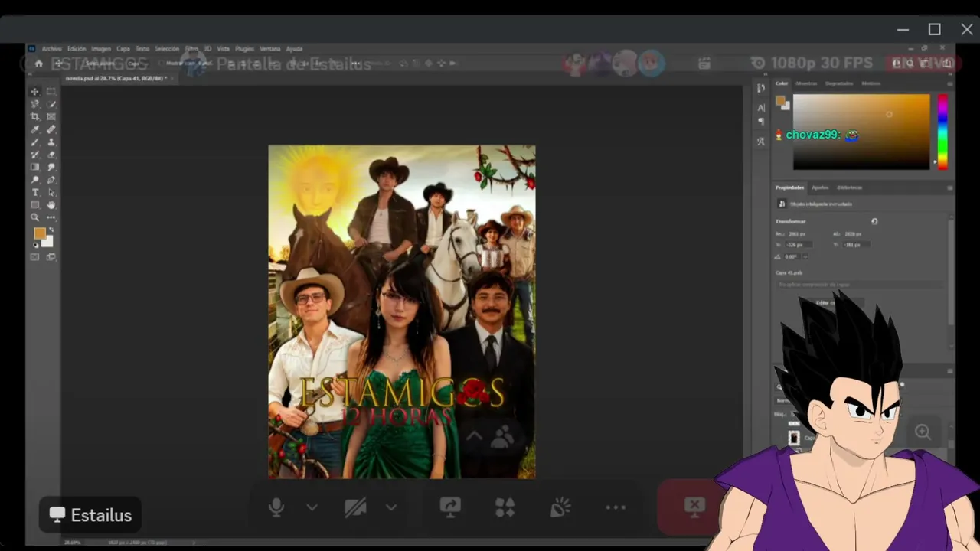Select the Type tool
The image size is (980, 551).
(34, 192)
